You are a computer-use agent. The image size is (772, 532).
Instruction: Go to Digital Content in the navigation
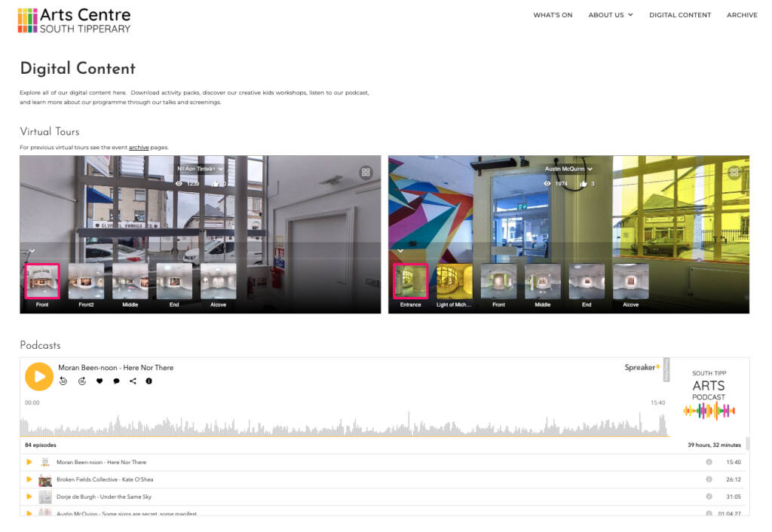click(680, 15)
